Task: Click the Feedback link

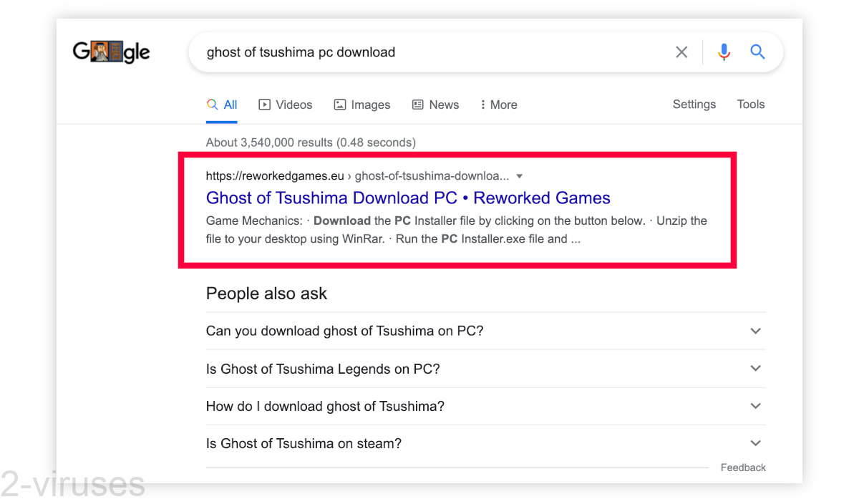Action: (742, 467)
